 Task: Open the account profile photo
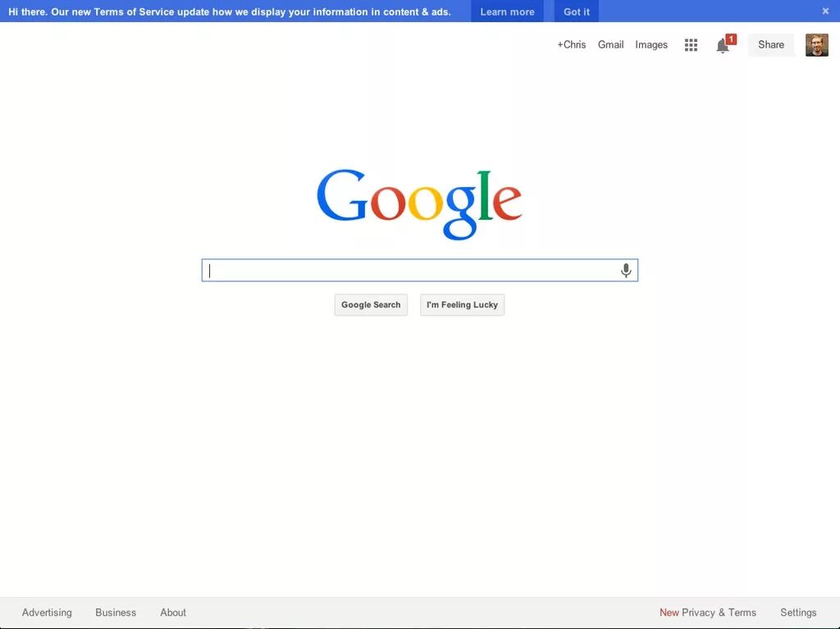pos(817,45)
